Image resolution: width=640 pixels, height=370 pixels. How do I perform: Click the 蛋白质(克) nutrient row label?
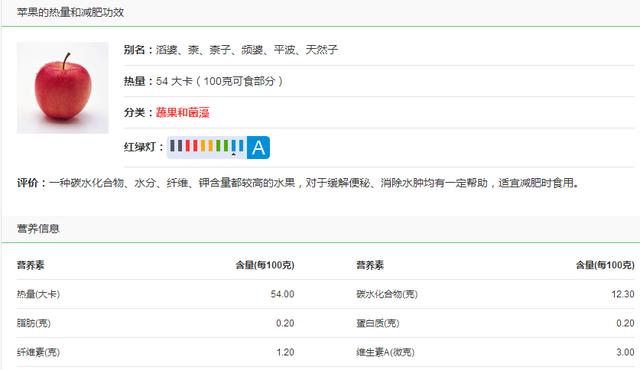pyautogui.click(x=378, y=323)
